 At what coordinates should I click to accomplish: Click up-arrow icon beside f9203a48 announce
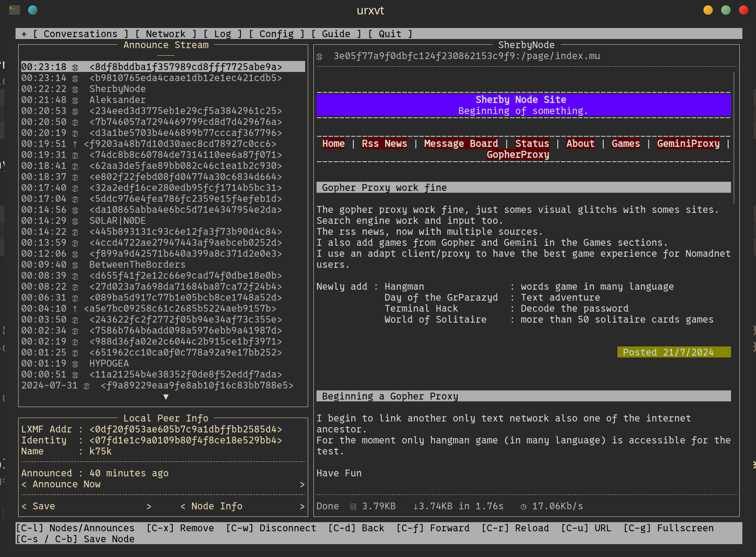tap(75, 144)
